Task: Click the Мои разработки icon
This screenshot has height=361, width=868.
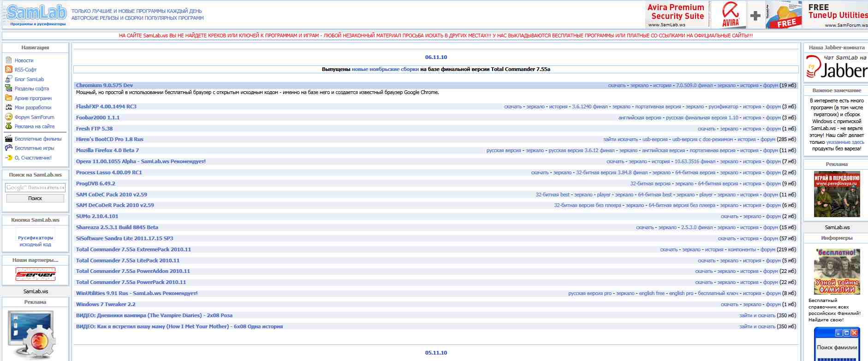Action: tap(9, 107)
